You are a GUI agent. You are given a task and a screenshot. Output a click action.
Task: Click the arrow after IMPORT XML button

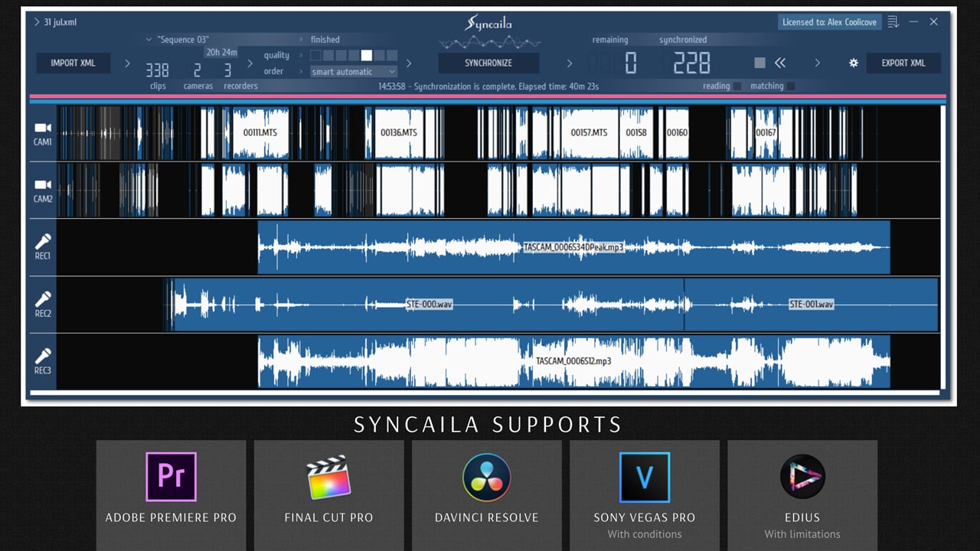[x=127, y=63]
